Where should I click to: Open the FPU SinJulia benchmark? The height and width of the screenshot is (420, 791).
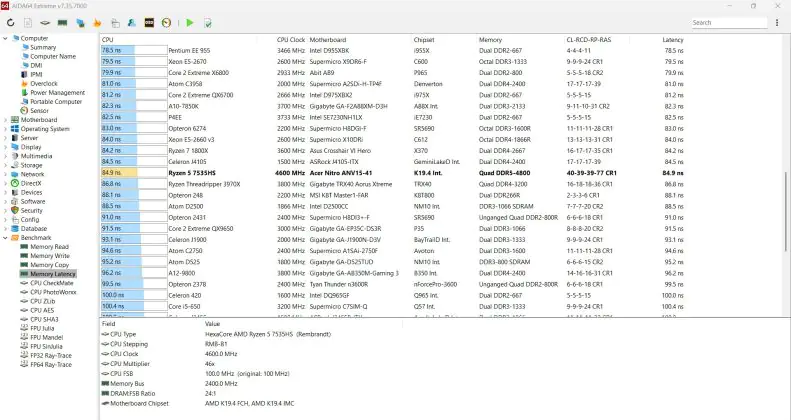(x=46, y=347)
